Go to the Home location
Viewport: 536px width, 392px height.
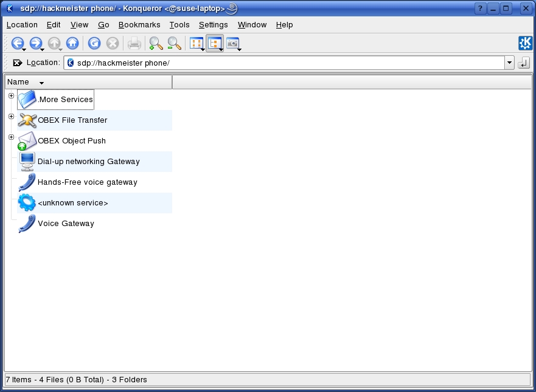coord(72,43)
